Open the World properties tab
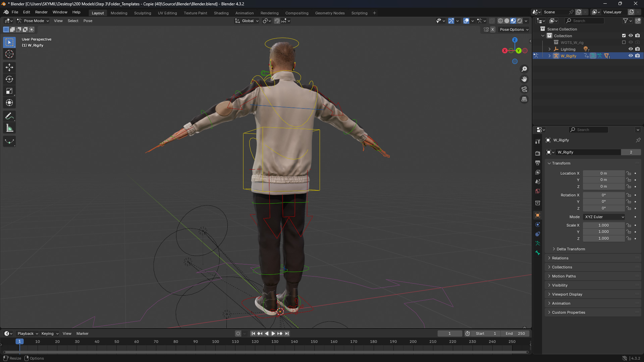This screenshot has width=644, height=362. 538,191
